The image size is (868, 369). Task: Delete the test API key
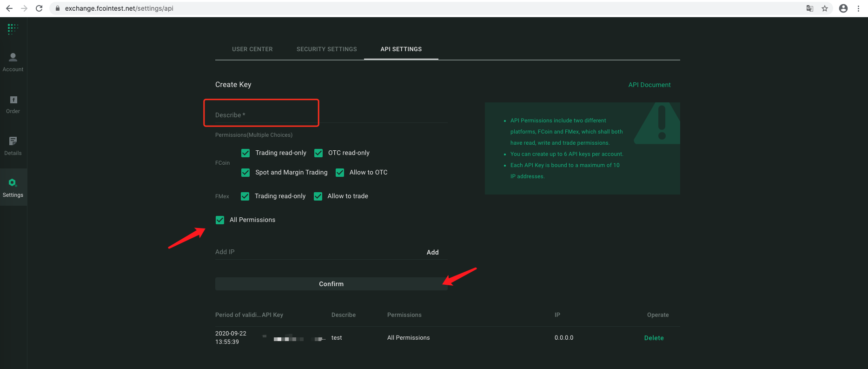point(654,338)
